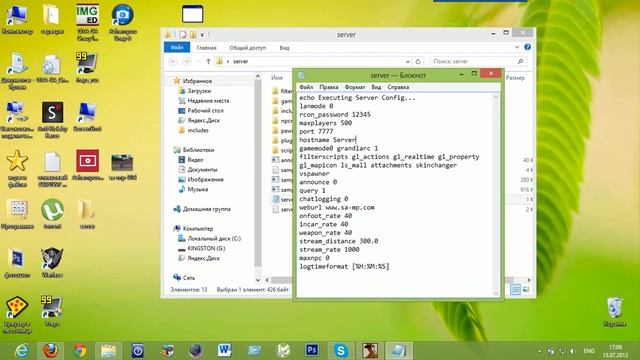Switch to the Общий доступ ribbon tab
This screenshot has height=360, width=640.
[x=247, y=48]
